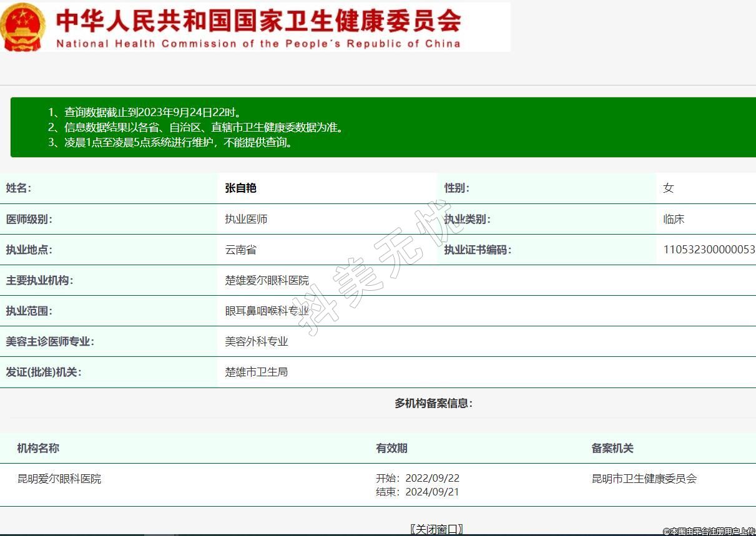Screen dimensions: 756x536
Task: Select the 楚雄爱尔眼科医院 institution value
Action: click(267, 280)
